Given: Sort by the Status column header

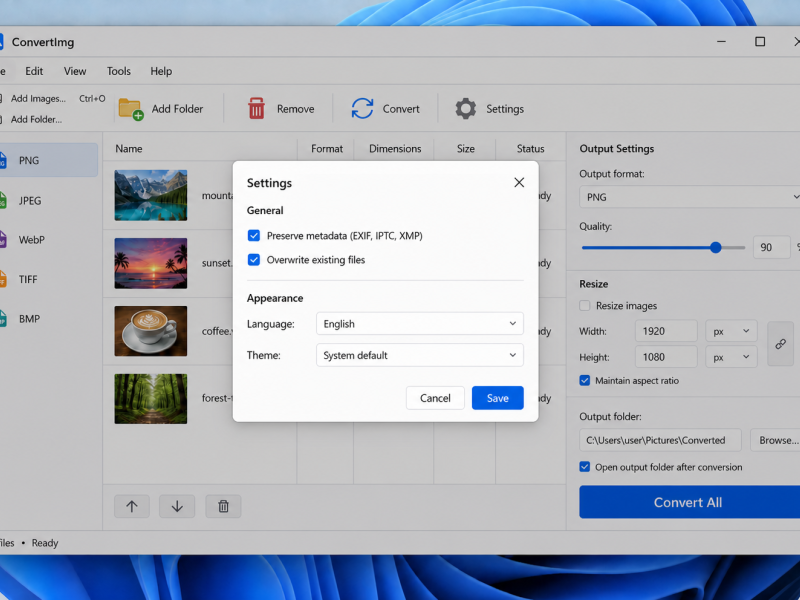Looking at the screenshot, I should pos(530,148).
